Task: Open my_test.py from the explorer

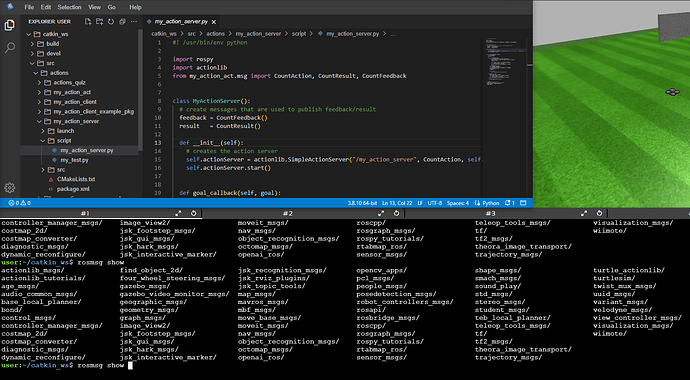Action: coord(74,160)
